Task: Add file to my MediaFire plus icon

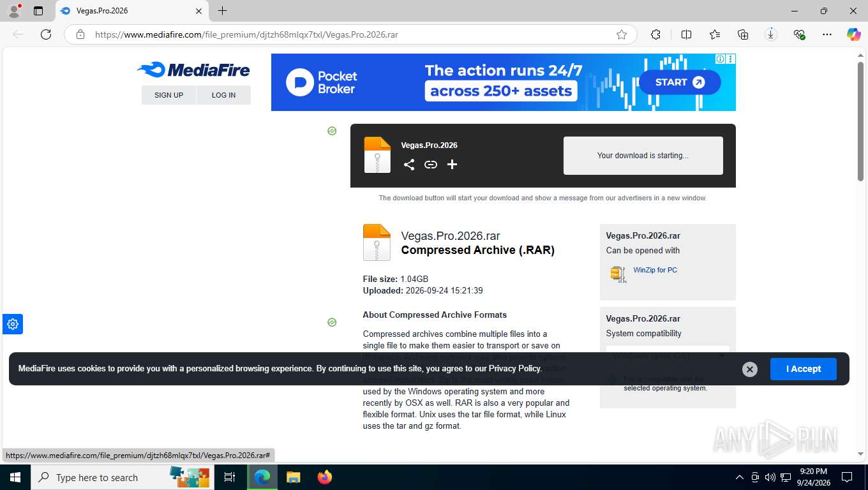Action: pyautogui.click(x=453, y=165)
